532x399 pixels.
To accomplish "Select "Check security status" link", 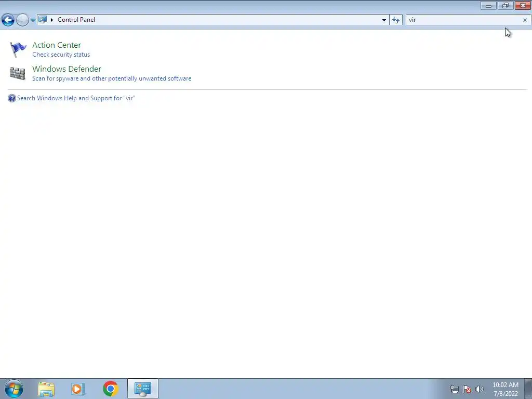I will 61,55.
